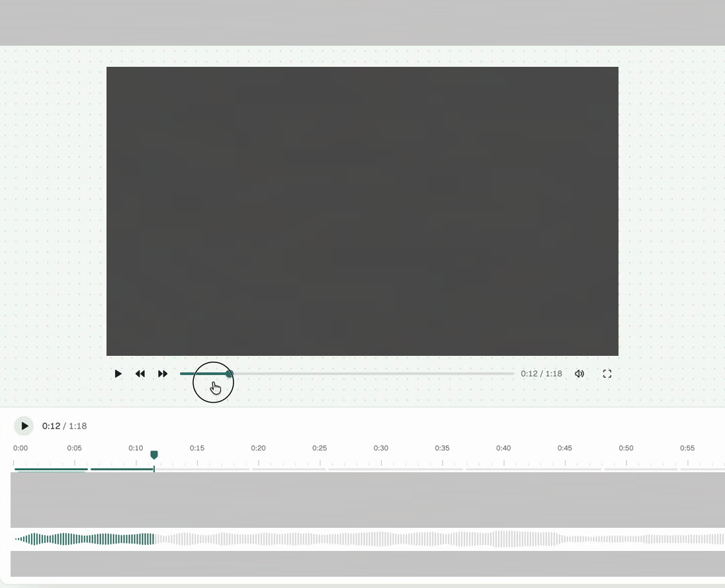Jump to 0:30 on the timeline ruler
The image size is (725, 588).
[x=381, y=448]
